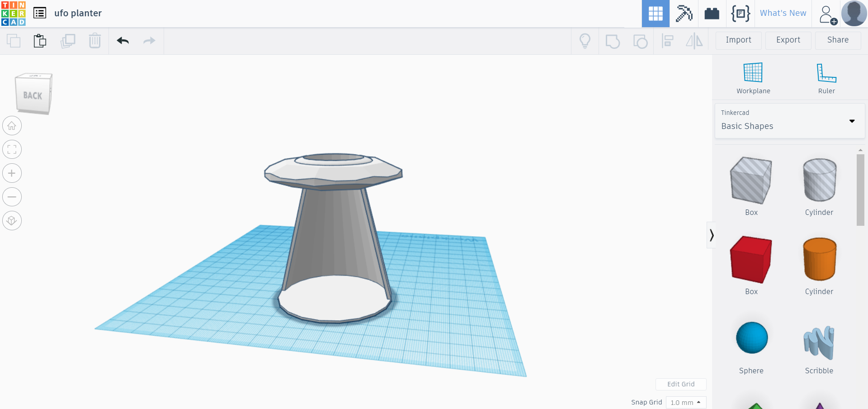This screenshot has height=409, width=868.
Task: Click the Share button
Action: pos(838,40)
